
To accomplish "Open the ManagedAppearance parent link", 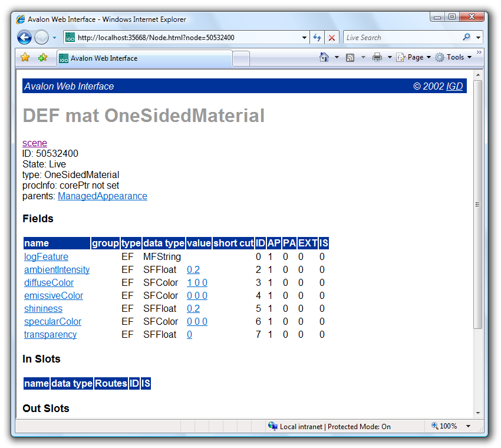I will pos(102,196).
